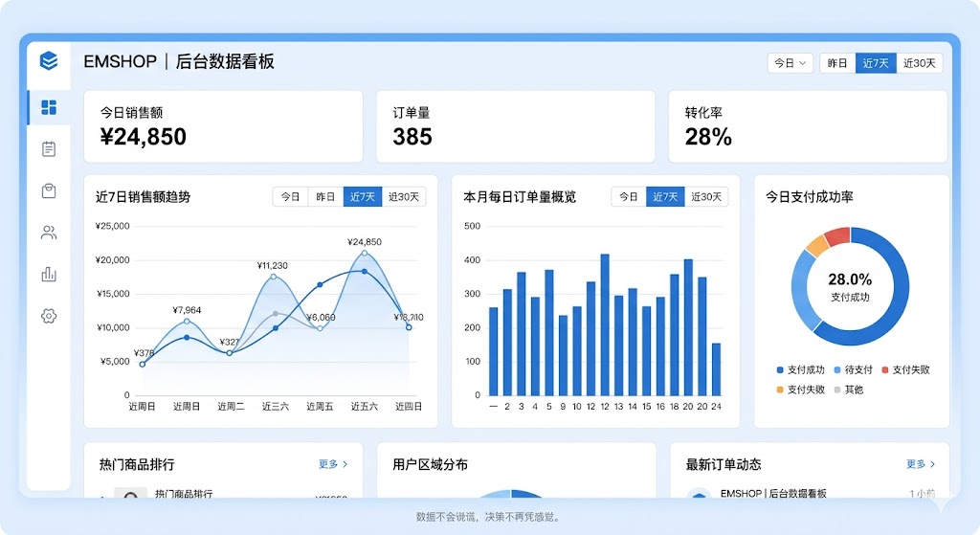The height and width of the screenshot is (535, 980).
Task: Toggle the red 支付失败 legend item
Action: coord(905,370)
